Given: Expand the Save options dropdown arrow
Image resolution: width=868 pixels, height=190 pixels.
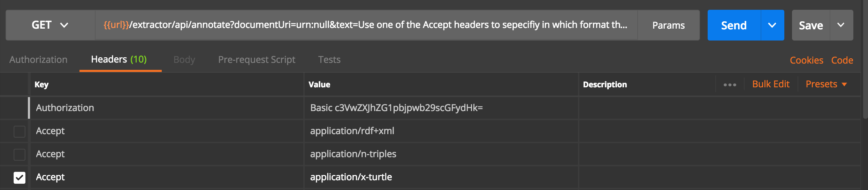Looking at the screenshot, I should click(x=841, y=25).
